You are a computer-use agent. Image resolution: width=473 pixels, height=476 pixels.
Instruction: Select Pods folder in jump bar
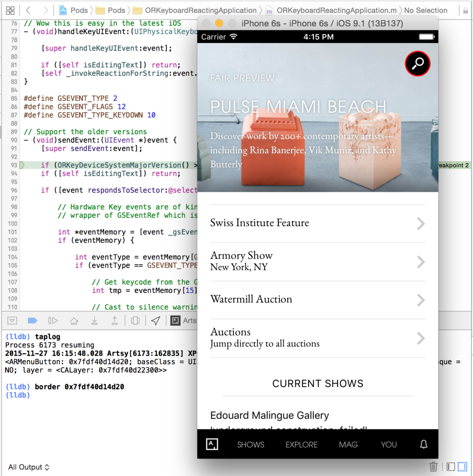[x=111, y=11]
